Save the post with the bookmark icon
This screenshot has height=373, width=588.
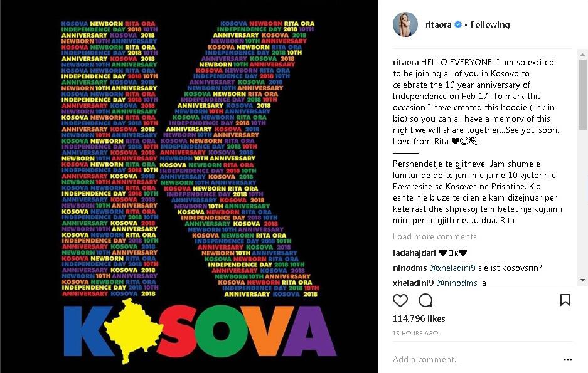[565, 300]
